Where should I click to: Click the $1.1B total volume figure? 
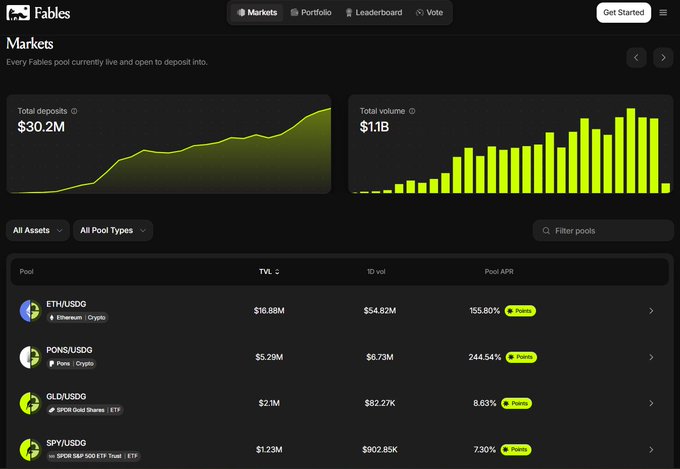374,127
